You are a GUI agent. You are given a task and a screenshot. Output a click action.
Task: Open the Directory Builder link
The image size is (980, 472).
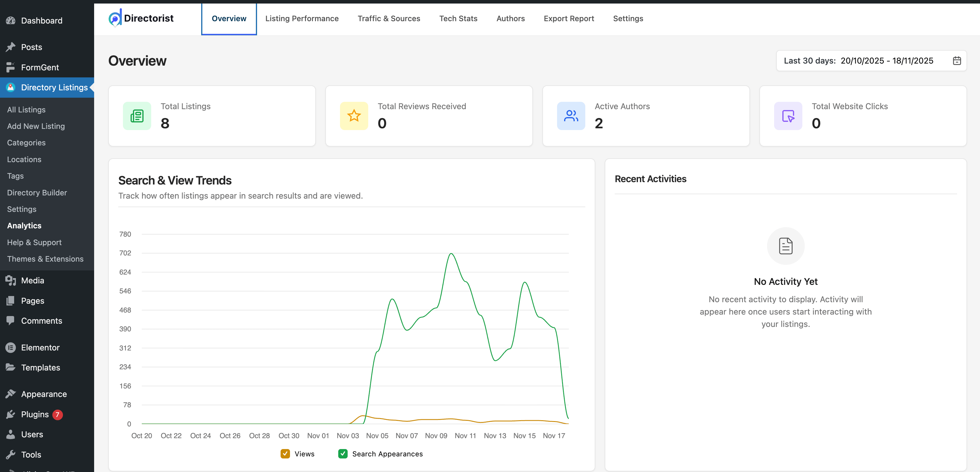click(37, 193)
